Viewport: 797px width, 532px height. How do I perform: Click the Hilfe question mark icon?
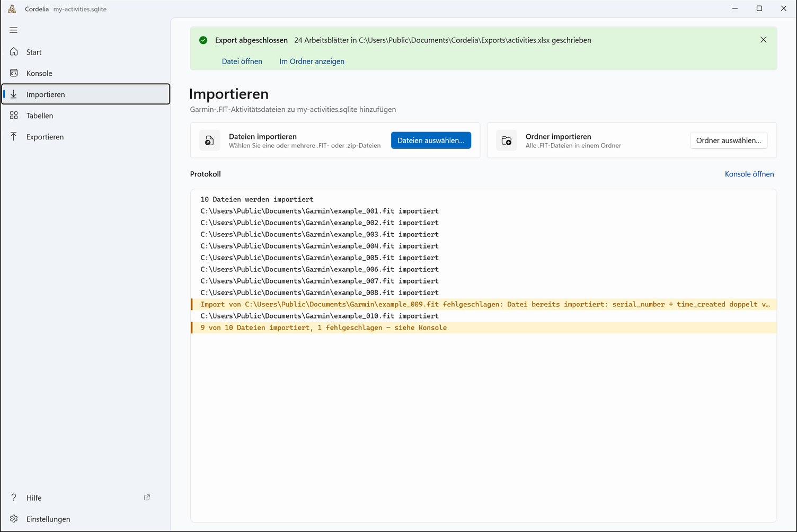[x=14, y=498]
